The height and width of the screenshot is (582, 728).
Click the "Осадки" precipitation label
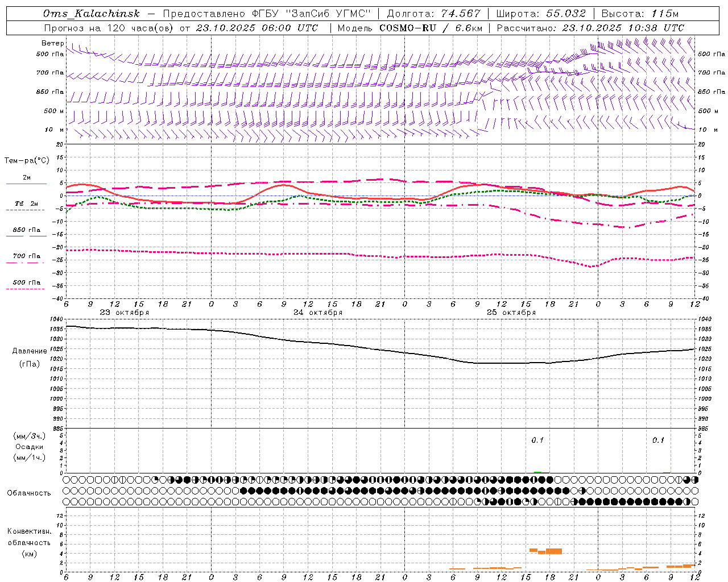click(30, 447)
